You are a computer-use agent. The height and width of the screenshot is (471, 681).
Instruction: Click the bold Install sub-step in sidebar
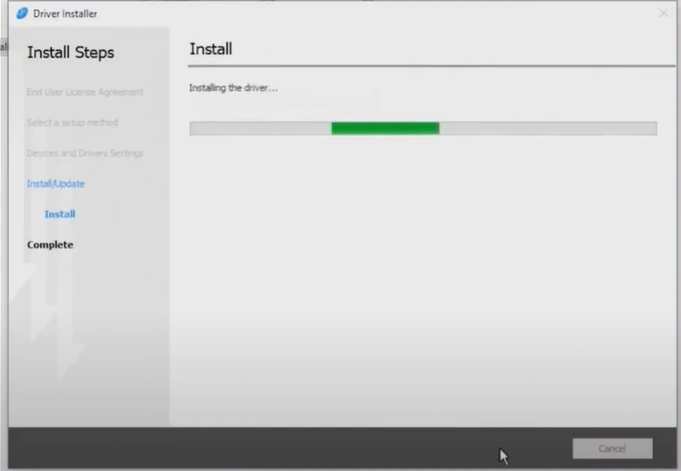[60, 214]
